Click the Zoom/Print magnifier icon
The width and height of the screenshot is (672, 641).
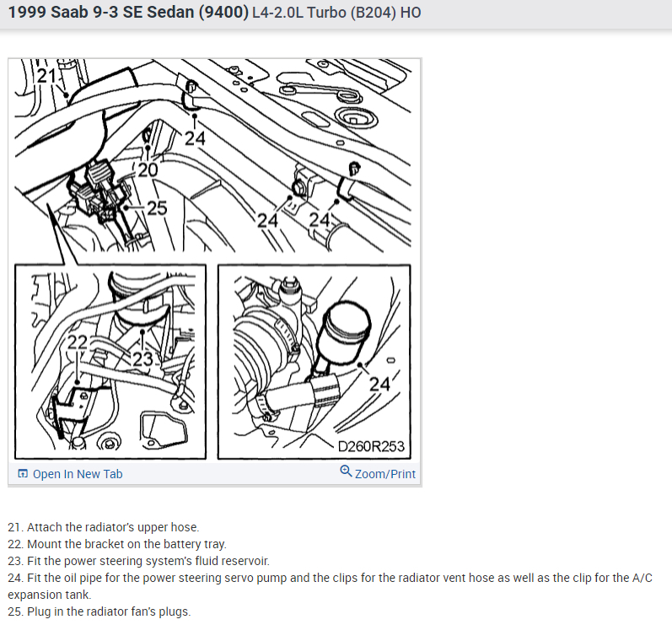click(346, 471)
